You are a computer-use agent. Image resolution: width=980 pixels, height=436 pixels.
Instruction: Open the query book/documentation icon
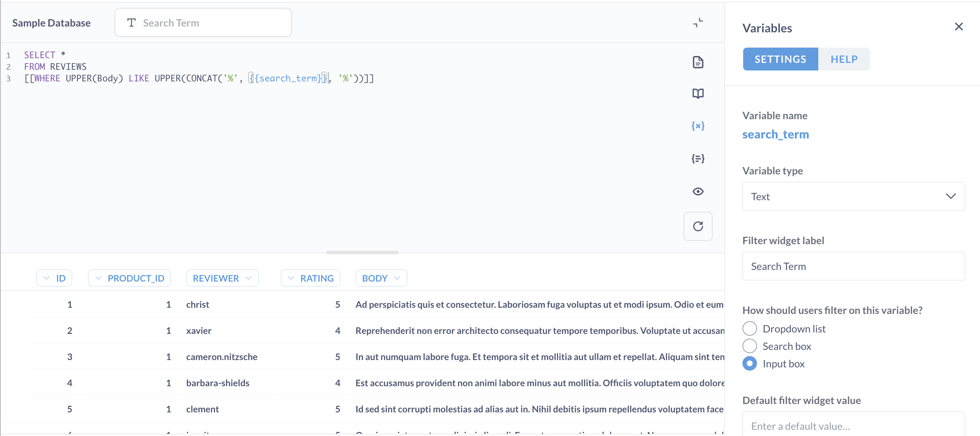[x=698, y=93]
